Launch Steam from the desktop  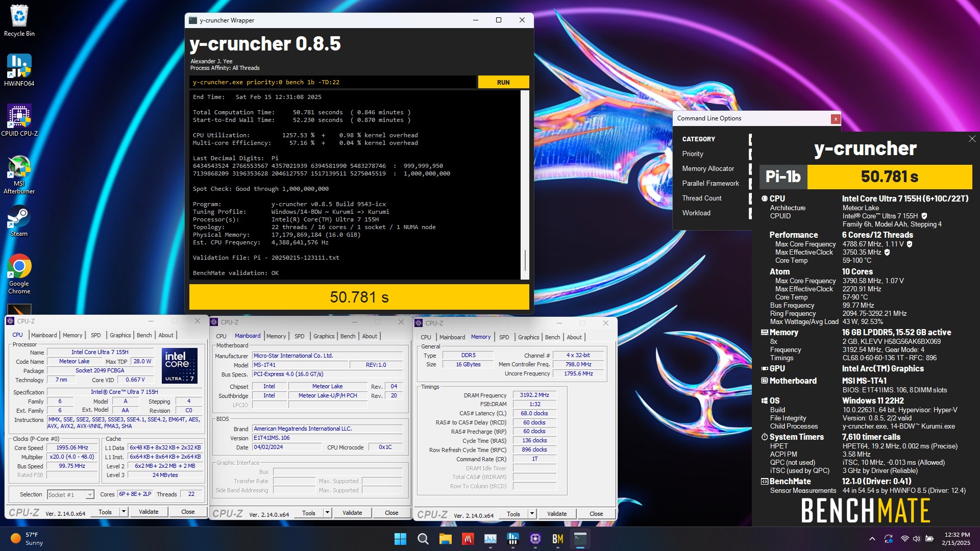click(19, 220)
